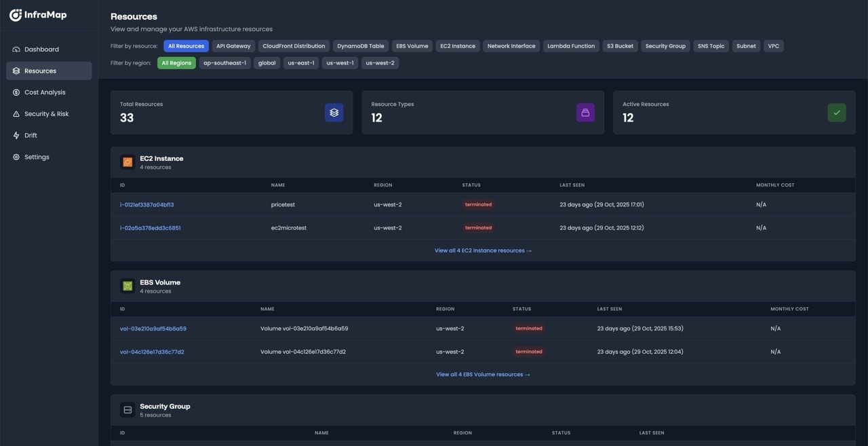868x446 pixels.
Task: Click terminated badge for vol-03e210a9af54b6a59
Action: coord(529,329)
